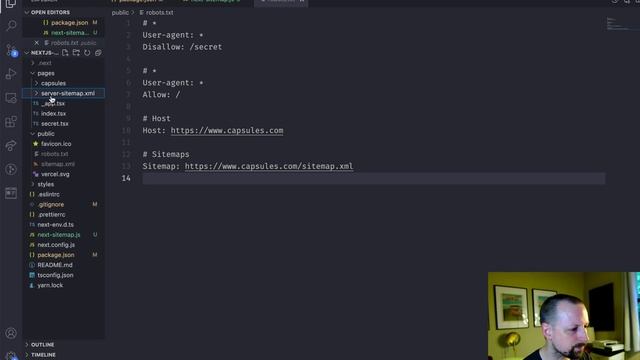The height and width of the screenshot is (360, 640).
Task: Refresh the explorer file tree
Action: [87, 53]
